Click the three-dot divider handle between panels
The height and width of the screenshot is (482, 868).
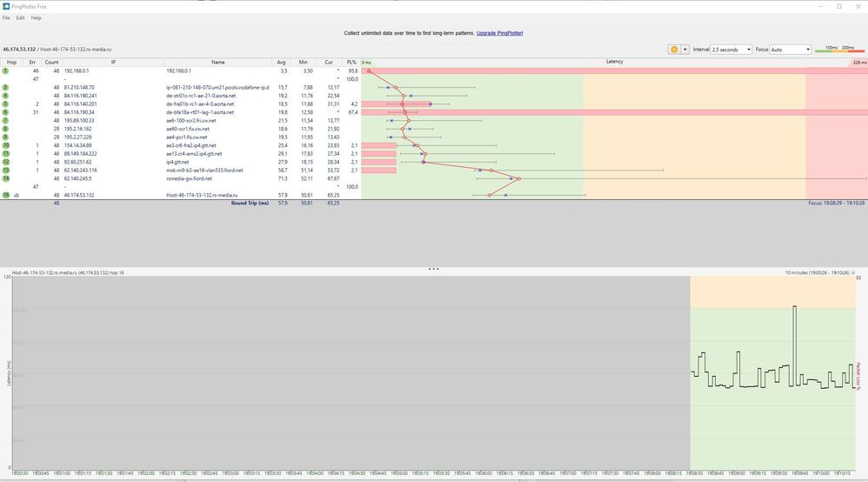433,269
